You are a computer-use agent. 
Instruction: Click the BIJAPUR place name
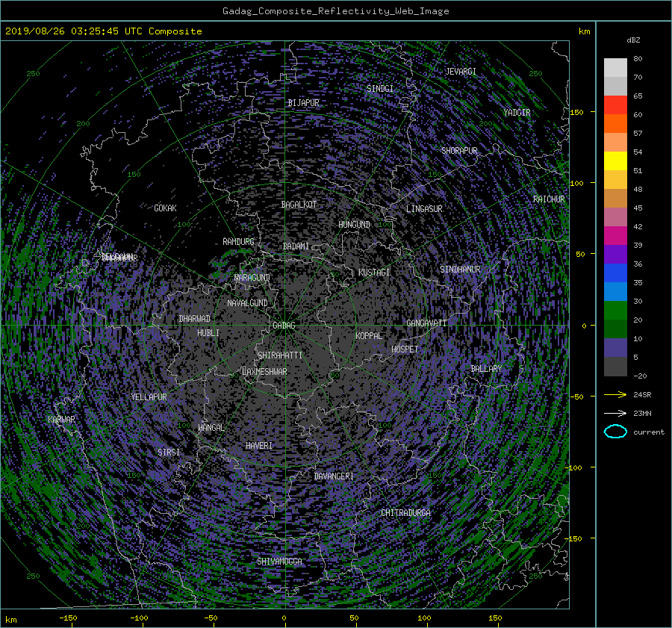coord(303,103)
